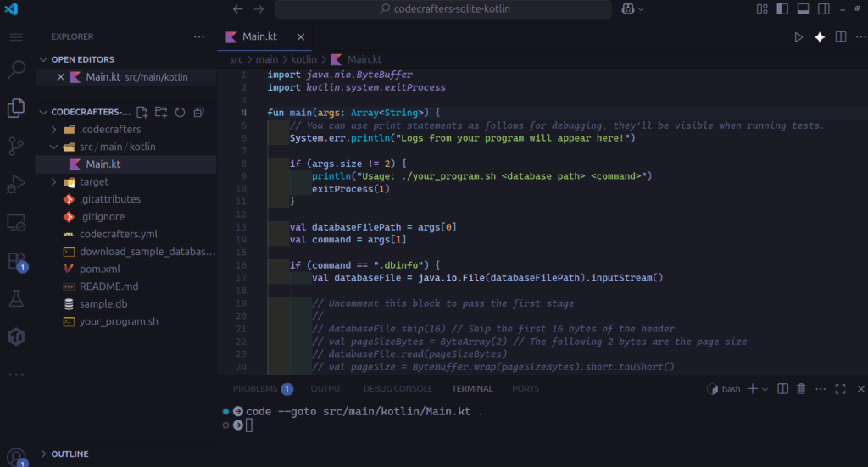Close the bottom panel
Viewport: 868px width, 467px height.
861,389
